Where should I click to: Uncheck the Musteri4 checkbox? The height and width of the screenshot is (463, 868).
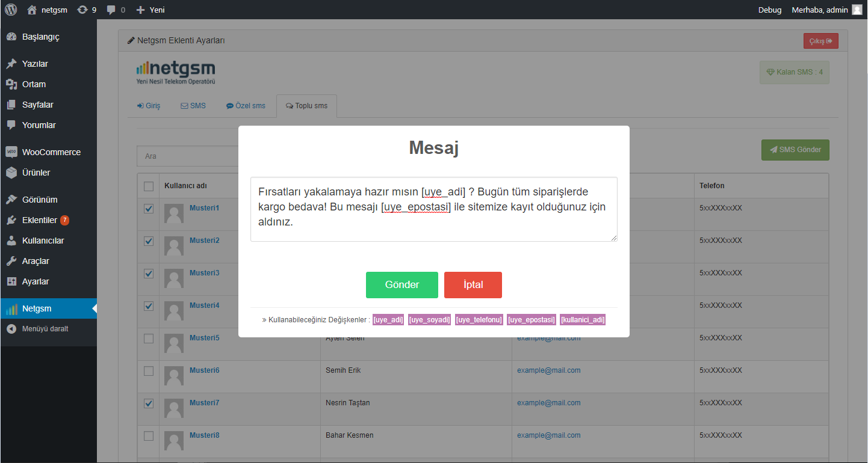click(149, 306)
